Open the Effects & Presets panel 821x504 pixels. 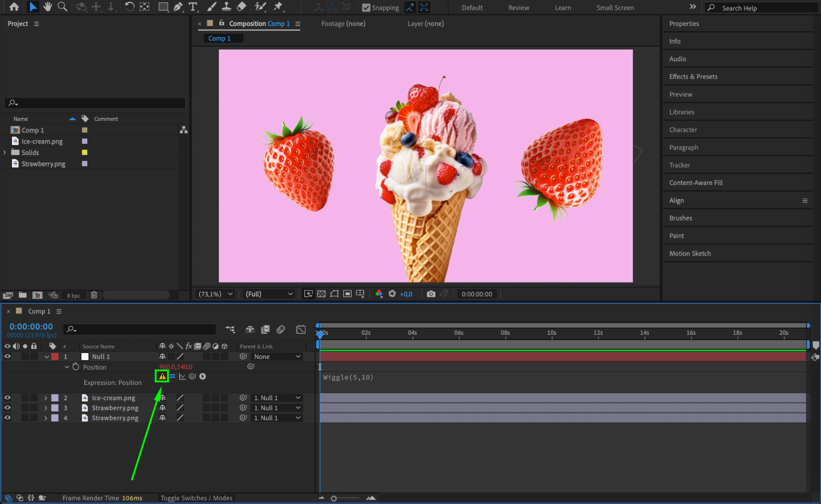(693, 77)
